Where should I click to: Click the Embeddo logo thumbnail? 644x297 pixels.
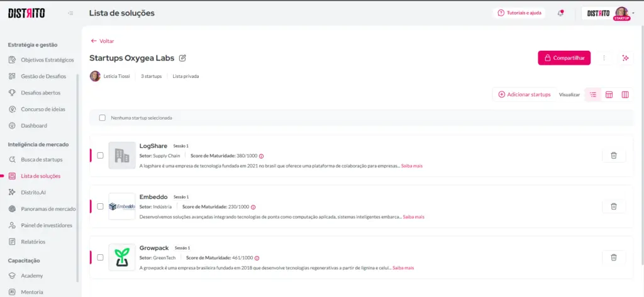click(x=122, y=206)
